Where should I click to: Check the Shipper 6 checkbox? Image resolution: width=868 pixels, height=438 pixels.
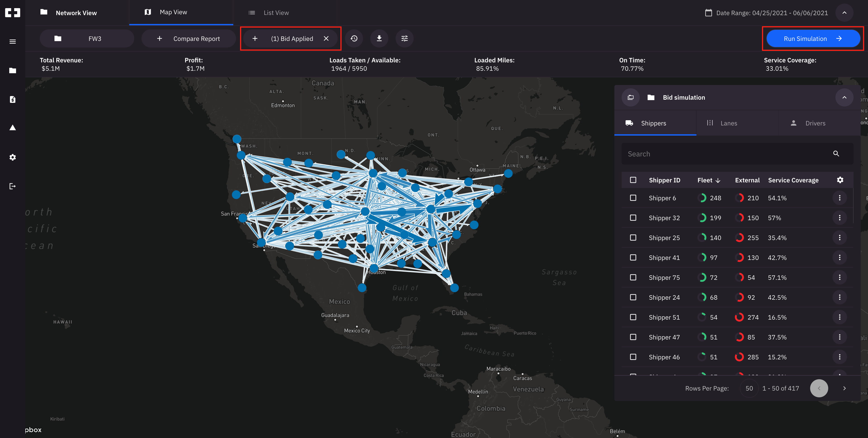click(x=633, y=198)
